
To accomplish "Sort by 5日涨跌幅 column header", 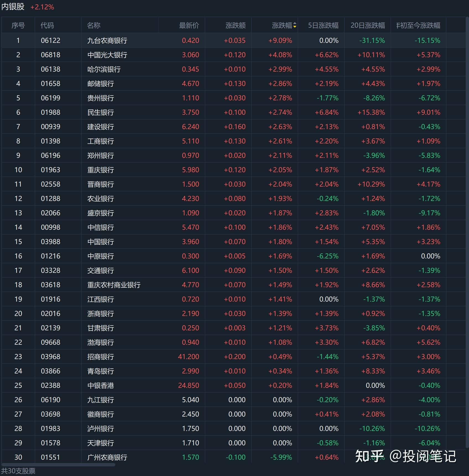I will pyautogui.click(x=323, y=25).
